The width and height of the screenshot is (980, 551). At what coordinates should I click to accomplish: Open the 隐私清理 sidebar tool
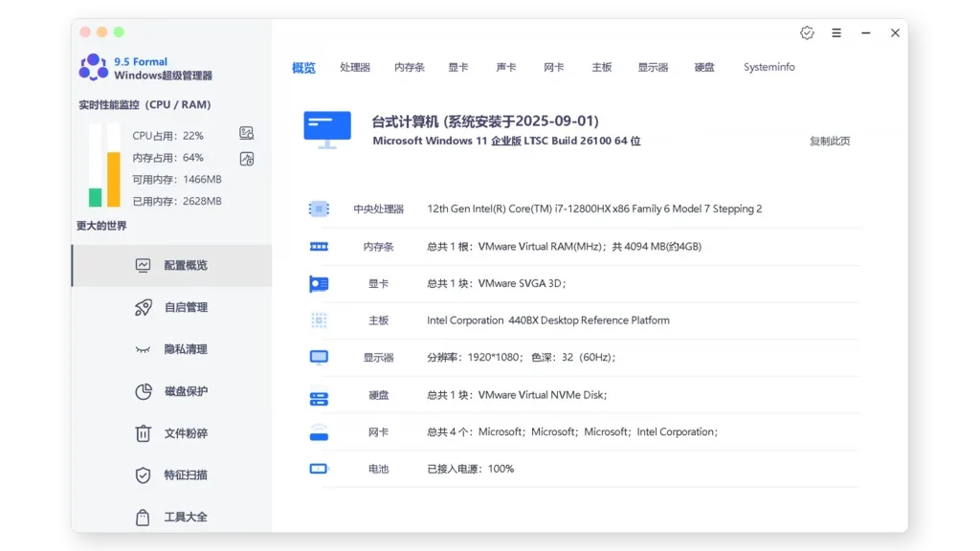coord(144,349)
